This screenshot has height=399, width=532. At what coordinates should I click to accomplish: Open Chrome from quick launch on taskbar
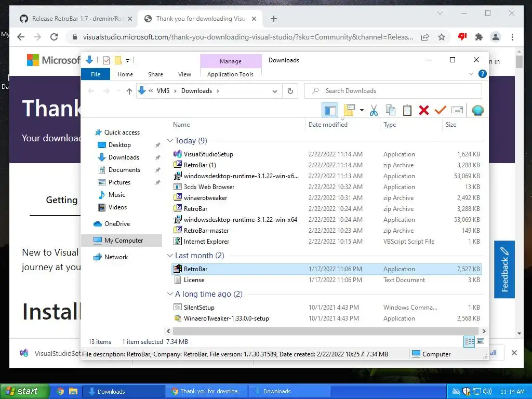pos(60,392)
